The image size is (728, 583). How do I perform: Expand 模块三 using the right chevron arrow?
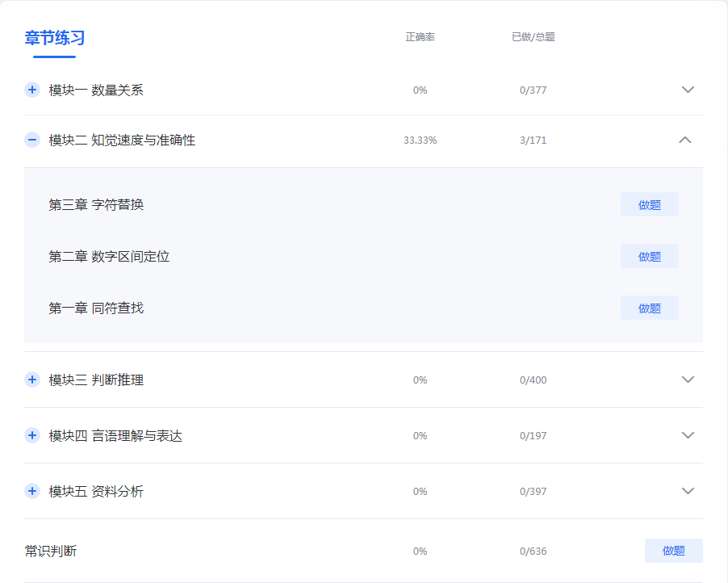pos(688,380)
